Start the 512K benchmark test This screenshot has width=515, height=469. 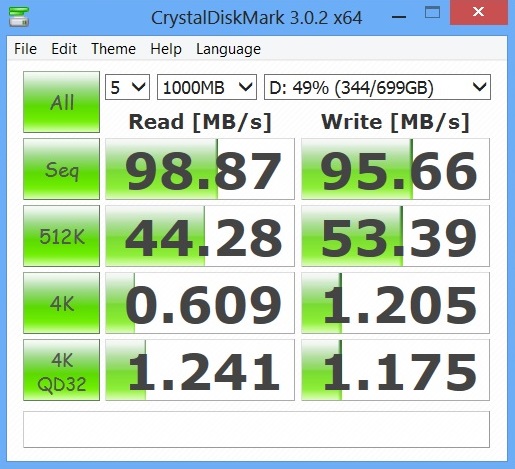pos(61,236)
